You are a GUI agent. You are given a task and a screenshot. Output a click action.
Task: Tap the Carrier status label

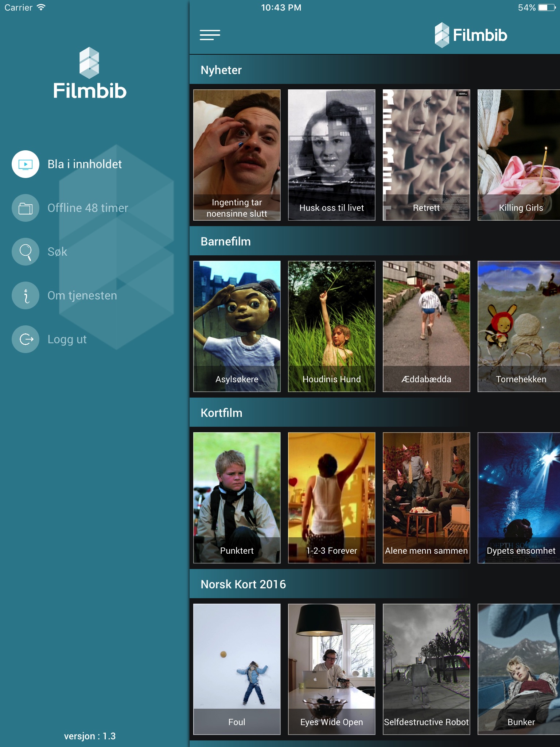[18, 8]
